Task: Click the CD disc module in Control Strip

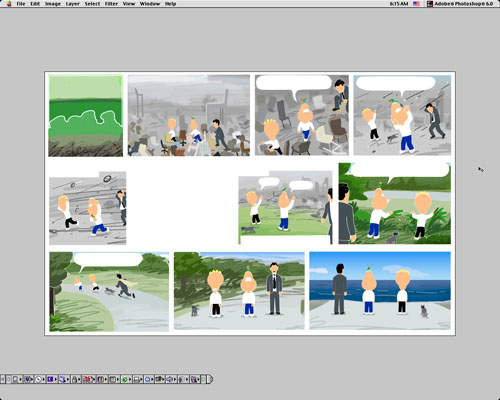Action: click(38, 379)
